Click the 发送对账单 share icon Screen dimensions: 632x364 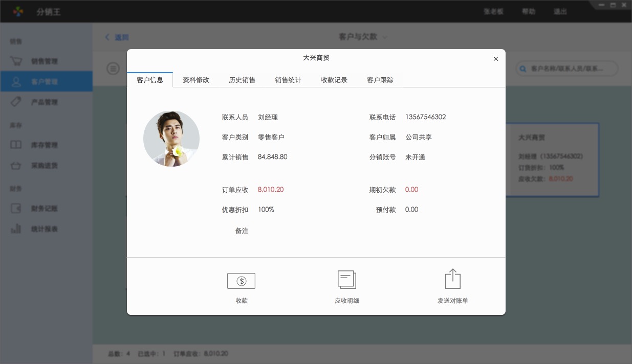(x=452, y=279)
